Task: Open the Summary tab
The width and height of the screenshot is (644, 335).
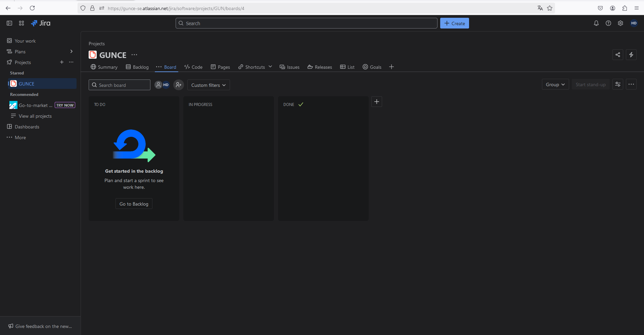Action: [x=104, y=67]
